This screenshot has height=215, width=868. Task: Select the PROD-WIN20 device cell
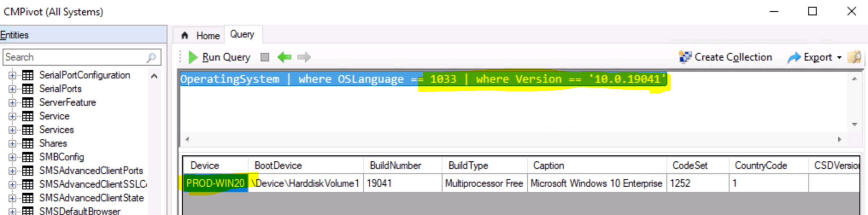point(215,183)
